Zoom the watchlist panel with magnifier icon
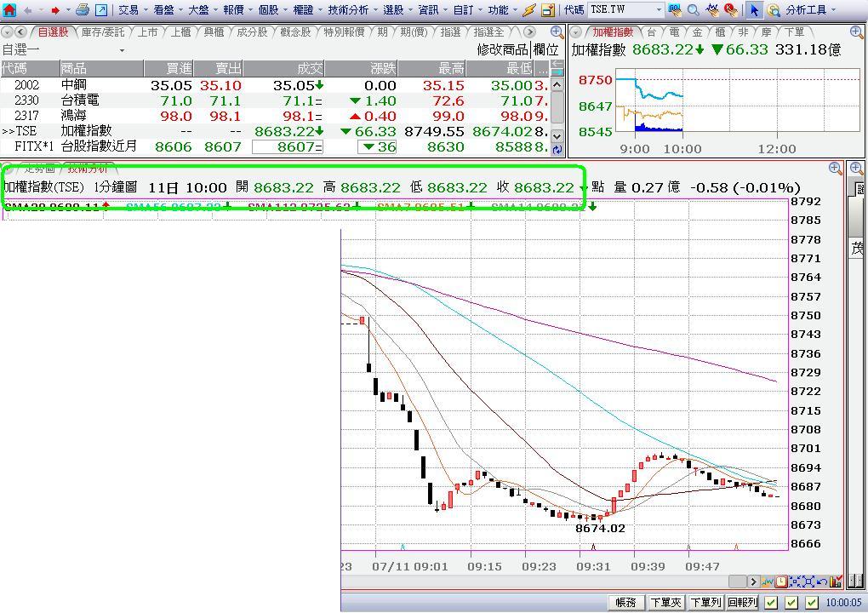 click(557, 32)
